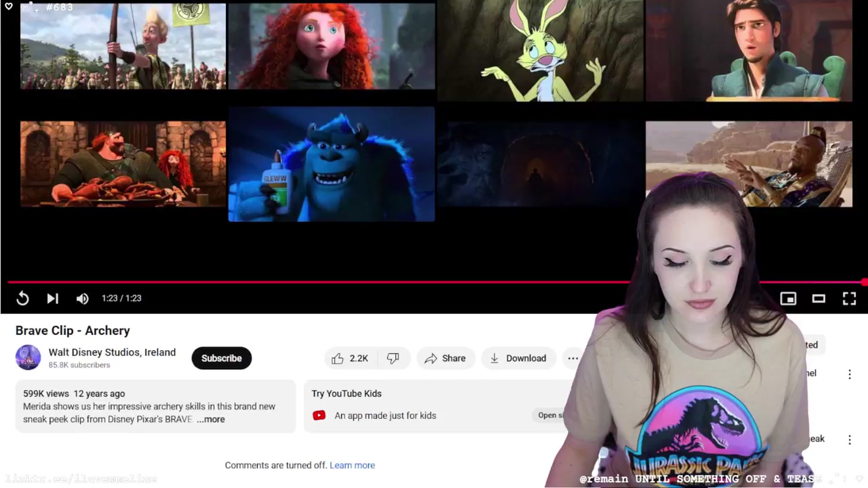Click the video progress bar

point(434,282)
